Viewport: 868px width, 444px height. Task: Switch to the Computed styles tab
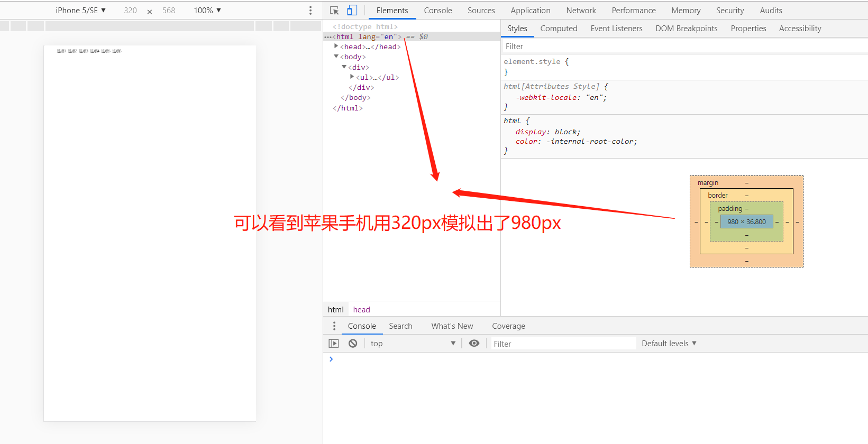coord(559,29)
